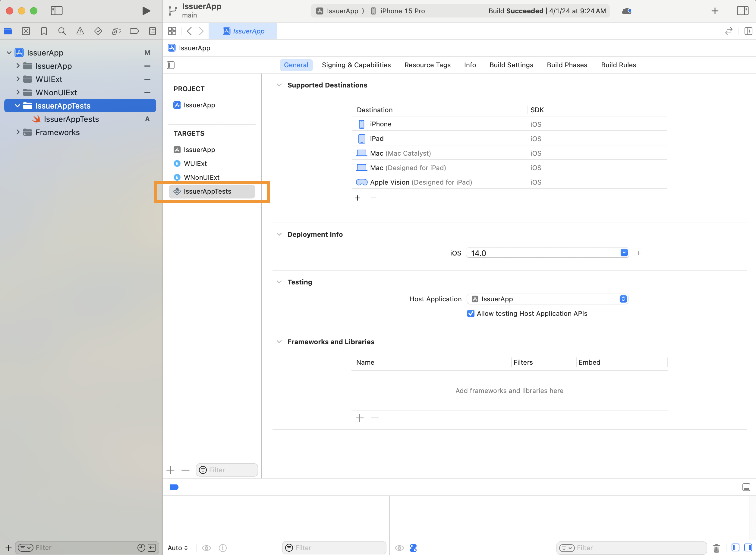
Task: Open the Test navigator diamond icon
Action: click(98, 31)
